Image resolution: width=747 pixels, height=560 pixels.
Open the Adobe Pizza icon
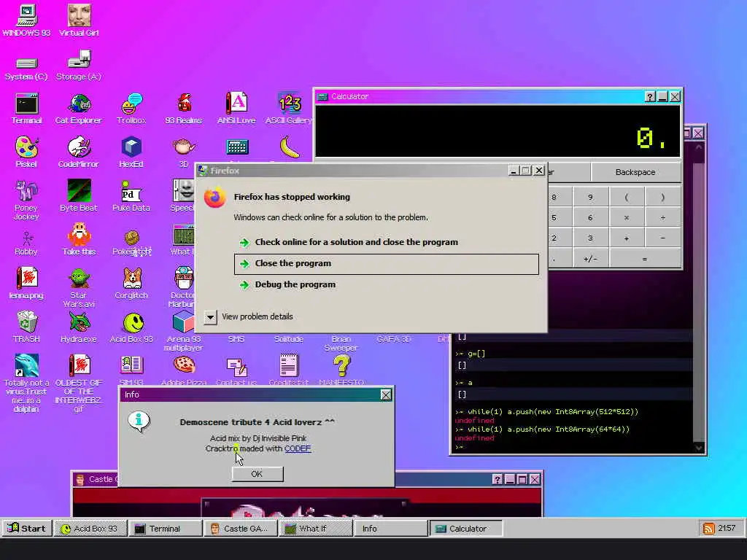click(183, 370)
